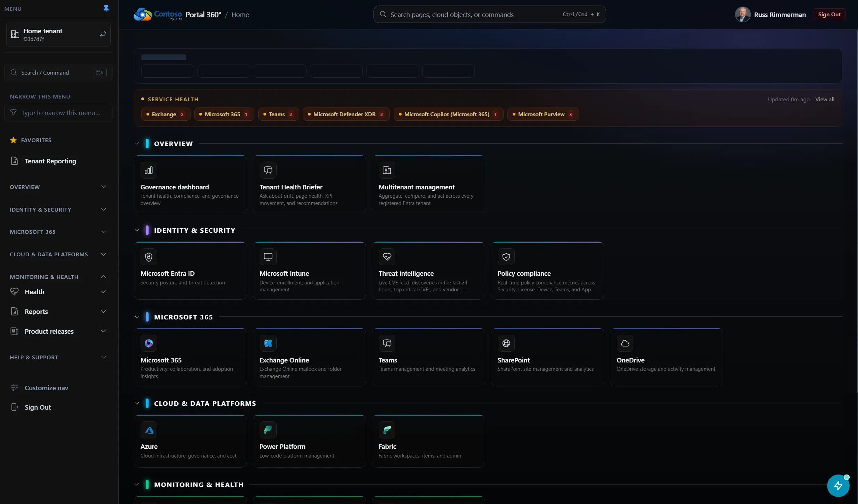858x504 pixels.
Task: Open the SharePoint globe icon
Action: (506, 343)
